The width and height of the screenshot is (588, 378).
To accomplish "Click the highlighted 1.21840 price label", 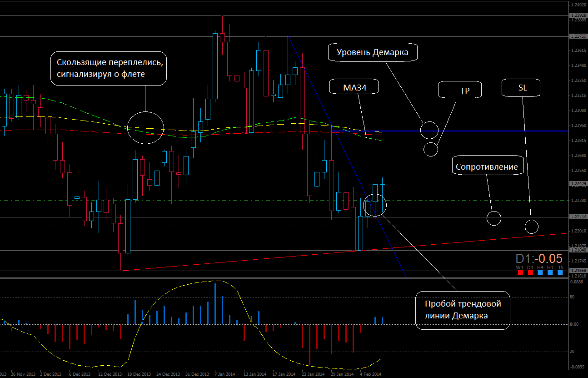I will [x=578, y=250].
